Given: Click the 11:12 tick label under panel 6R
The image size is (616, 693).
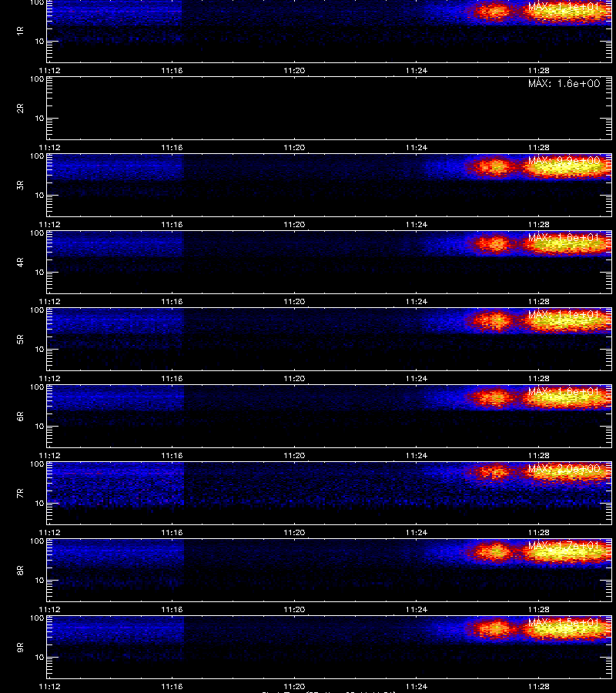Looking at the screenshot, I should [x=49, y=455].
